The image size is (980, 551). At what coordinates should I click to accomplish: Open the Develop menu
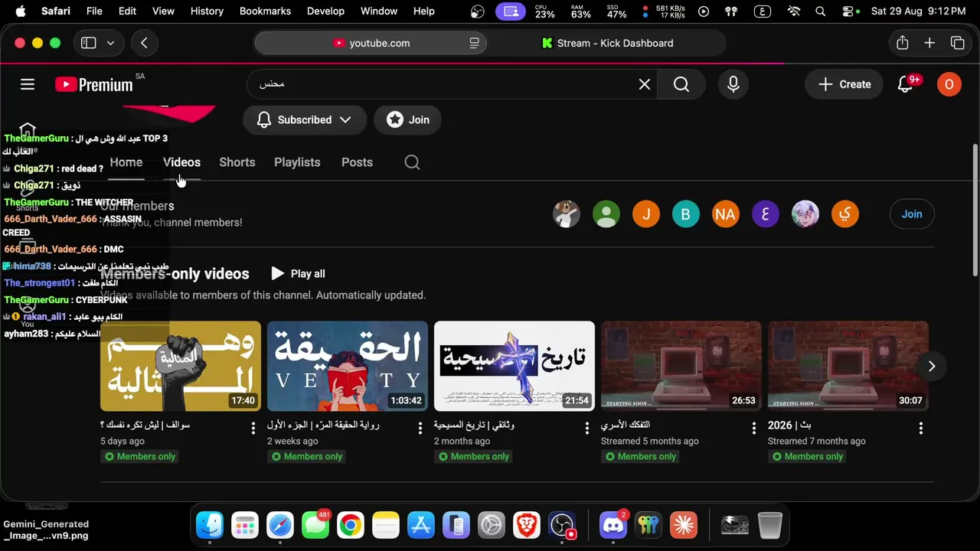(x=325, y=11)
